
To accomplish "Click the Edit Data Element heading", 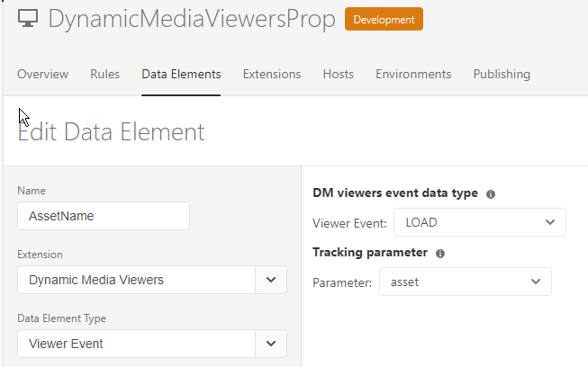I will pos(111,132).
